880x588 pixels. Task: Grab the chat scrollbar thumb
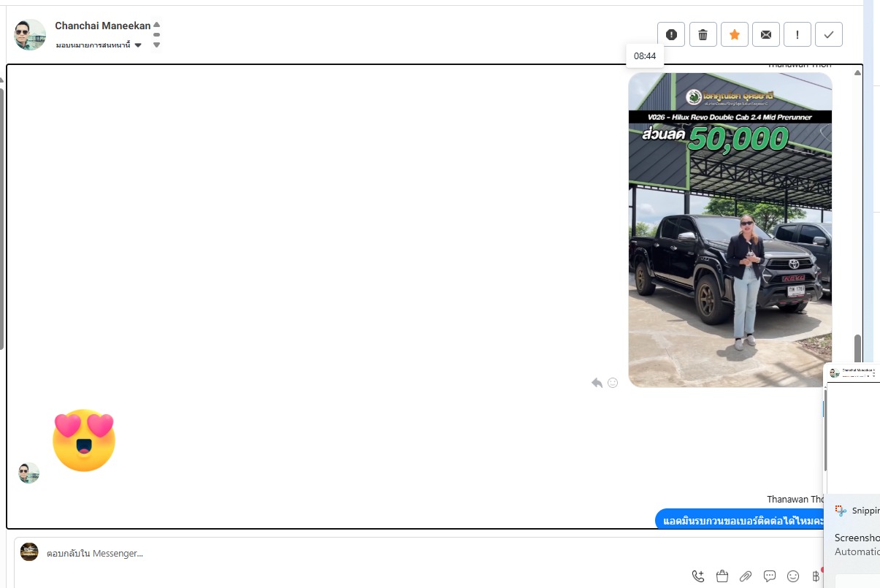(857, 348)
